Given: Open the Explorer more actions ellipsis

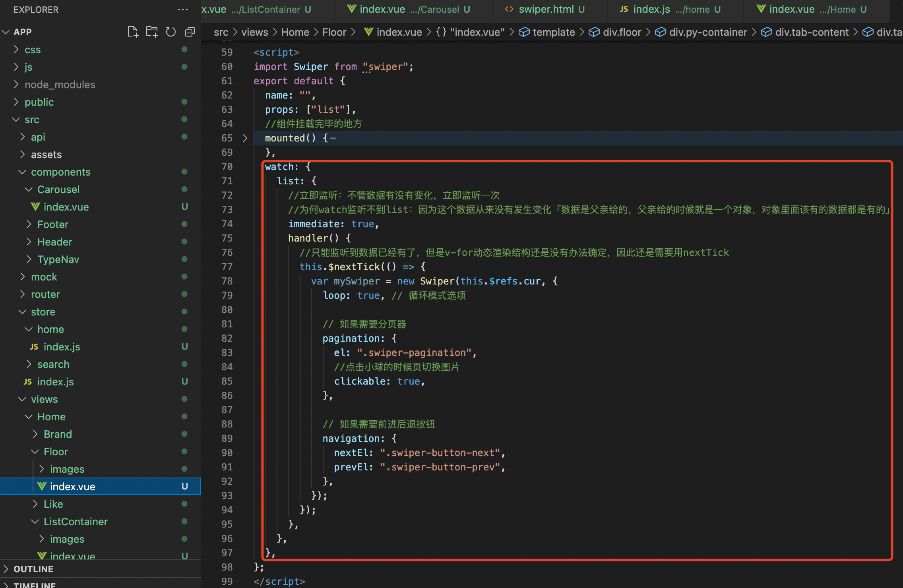Looking at the screenshot, I should 183,10.
